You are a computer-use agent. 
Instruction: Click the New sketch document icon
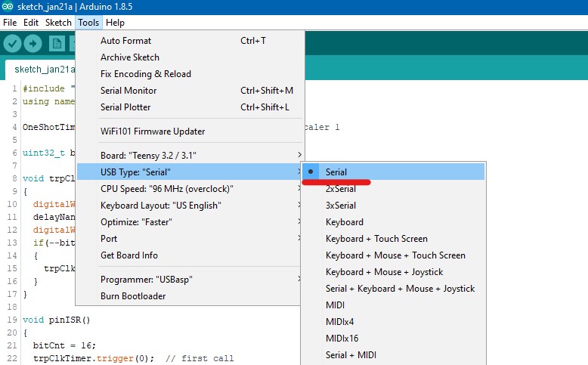(57, 44)
